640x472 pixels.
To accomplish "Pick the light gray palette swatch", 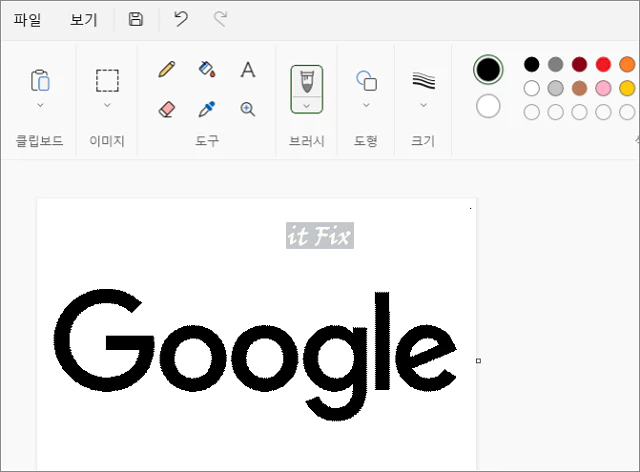I will (556, 88).
